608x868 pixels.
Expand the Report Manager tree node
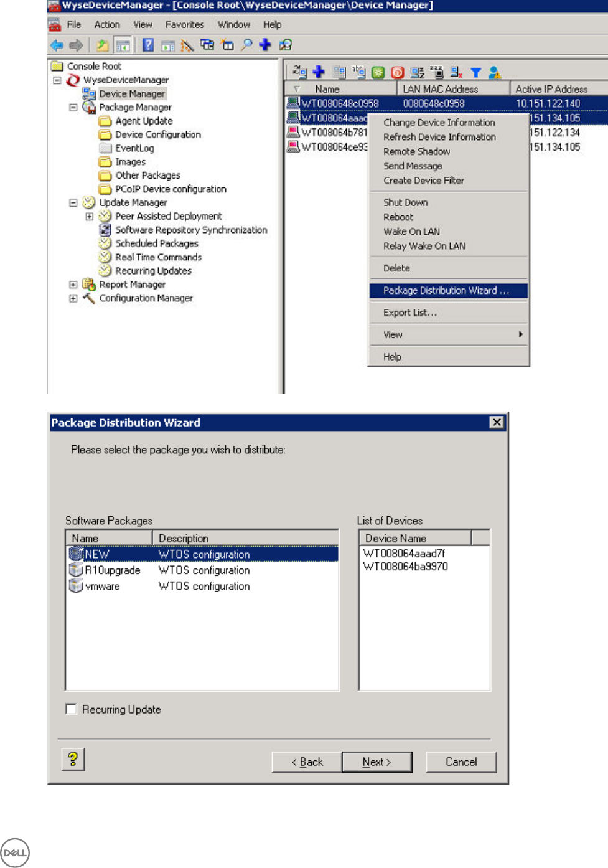tap(73, 285)
